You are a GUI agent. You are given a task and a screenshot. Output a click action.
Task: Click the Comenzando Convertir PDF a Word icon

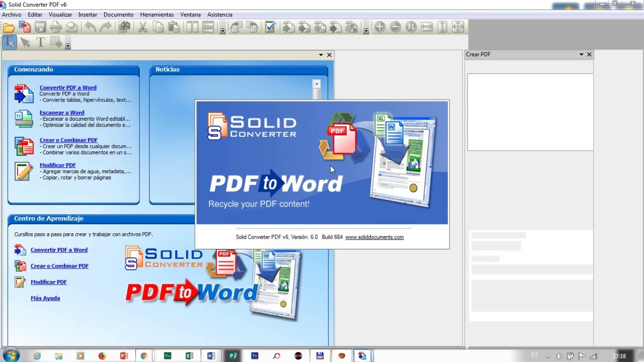[24, 94]
